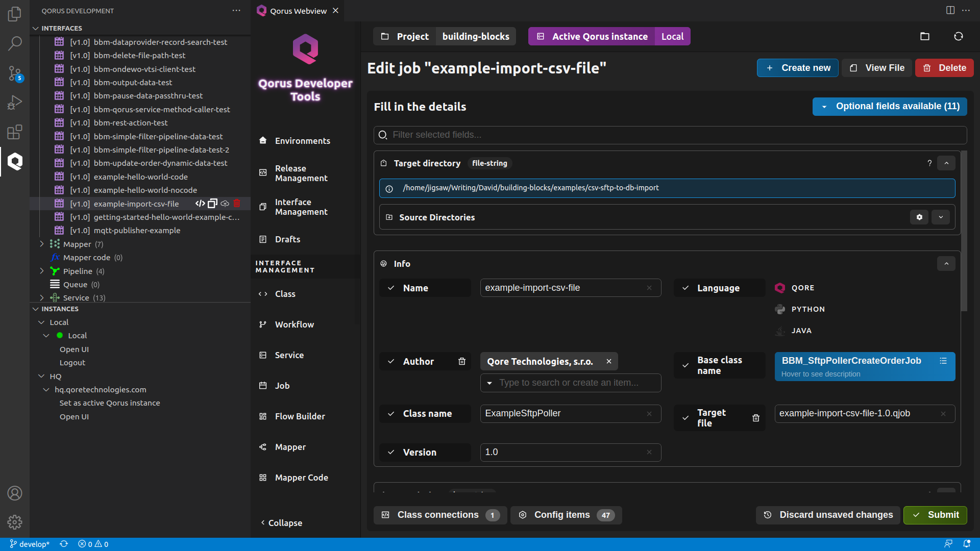
Task: Select PYTHON language option
Action: point(800,309)
